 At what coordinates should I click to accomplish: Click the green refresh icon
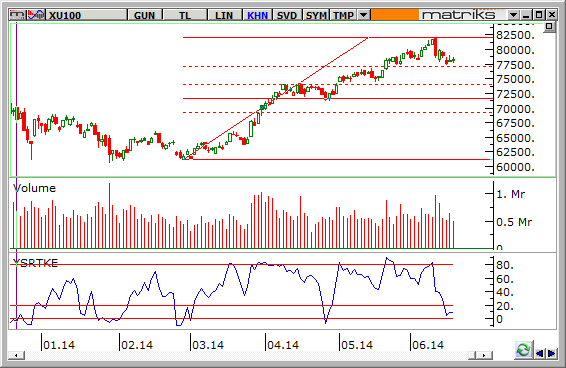pyautogui.click(x=523, y=350)
